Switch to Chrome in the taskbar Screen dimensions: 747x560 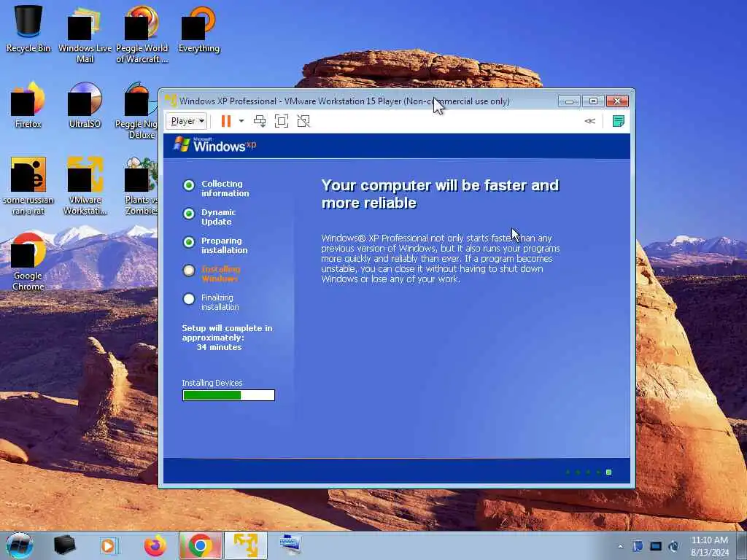[201, 545]
